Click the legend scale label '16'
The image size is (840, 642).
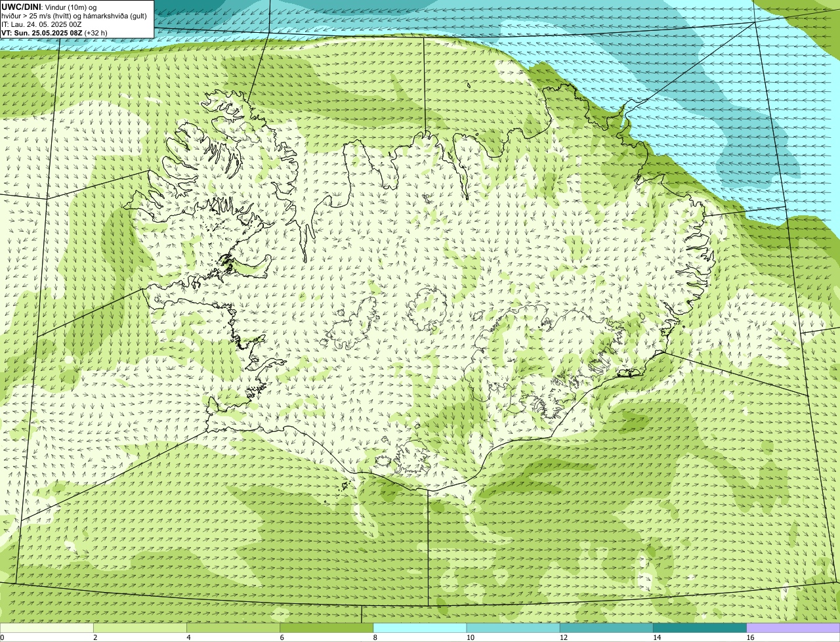click(750, 637)
